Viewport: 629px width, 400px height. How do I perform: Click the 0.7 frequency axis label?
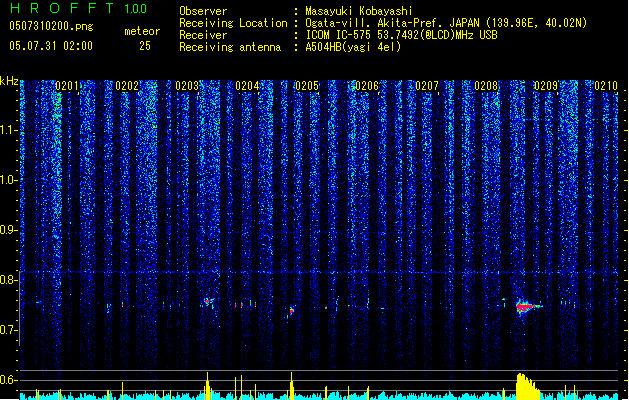click(8, 330)
